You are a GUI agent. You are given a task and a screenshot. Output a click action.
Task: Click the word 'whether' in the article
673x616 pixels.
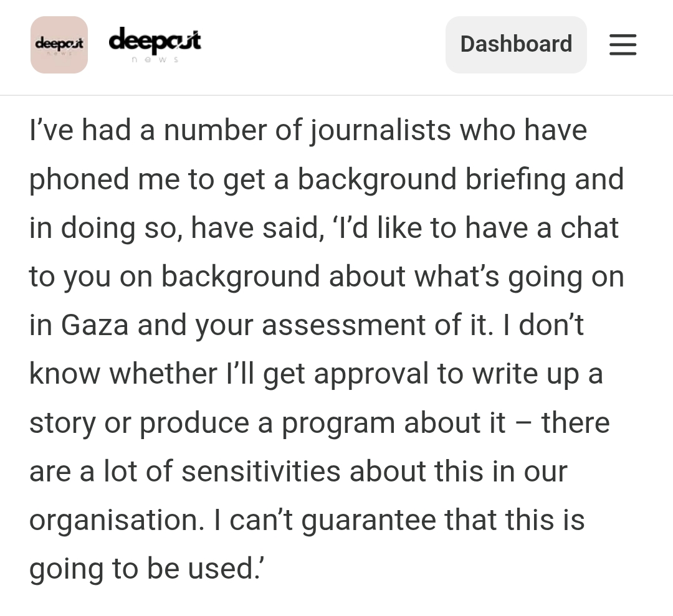[164, 374]
